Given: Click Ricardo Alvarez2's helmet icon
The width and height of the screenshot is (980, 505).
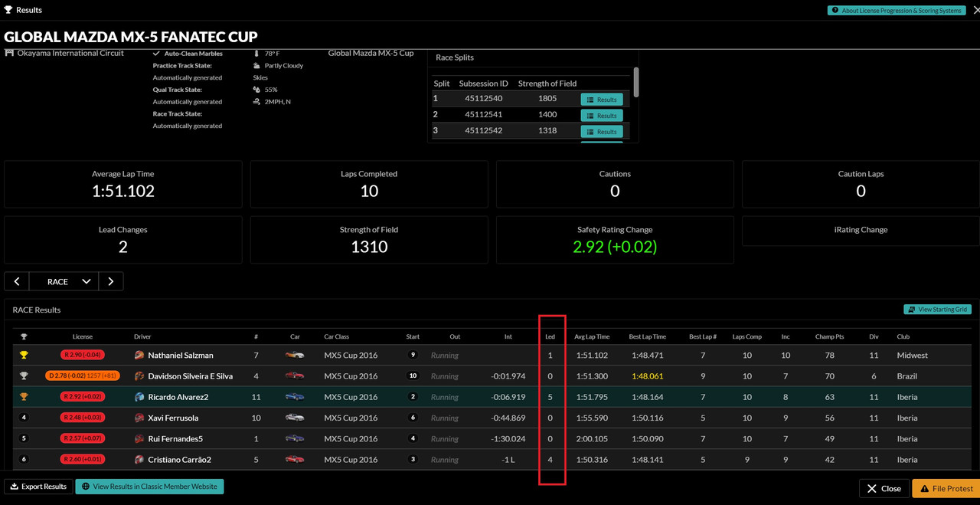Looking at the screenshot, I should 139,397.
